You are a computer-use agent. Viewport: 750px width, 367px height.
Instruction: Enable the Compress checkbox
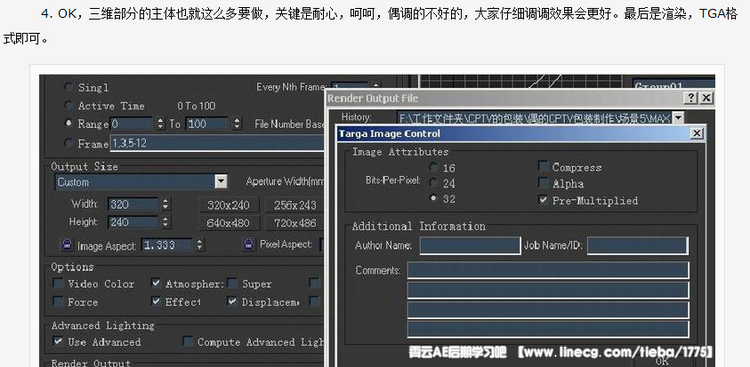[x=543, y=167]
